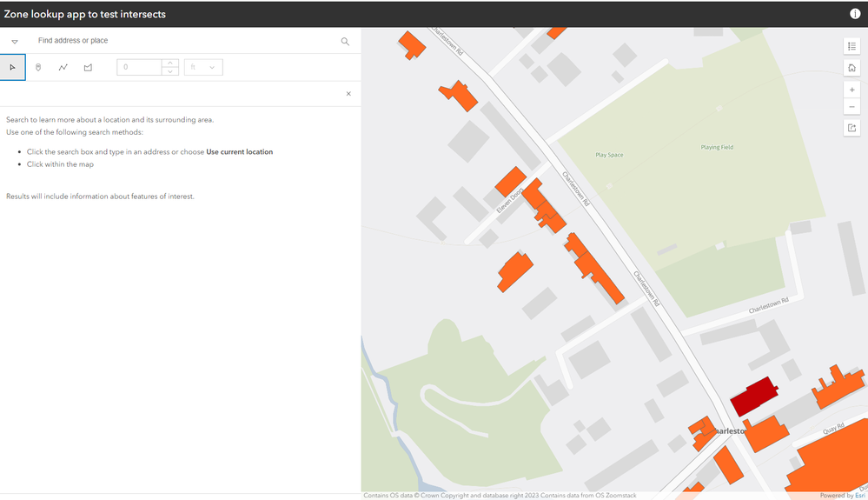Show app information in header

(x=855, y=14)
